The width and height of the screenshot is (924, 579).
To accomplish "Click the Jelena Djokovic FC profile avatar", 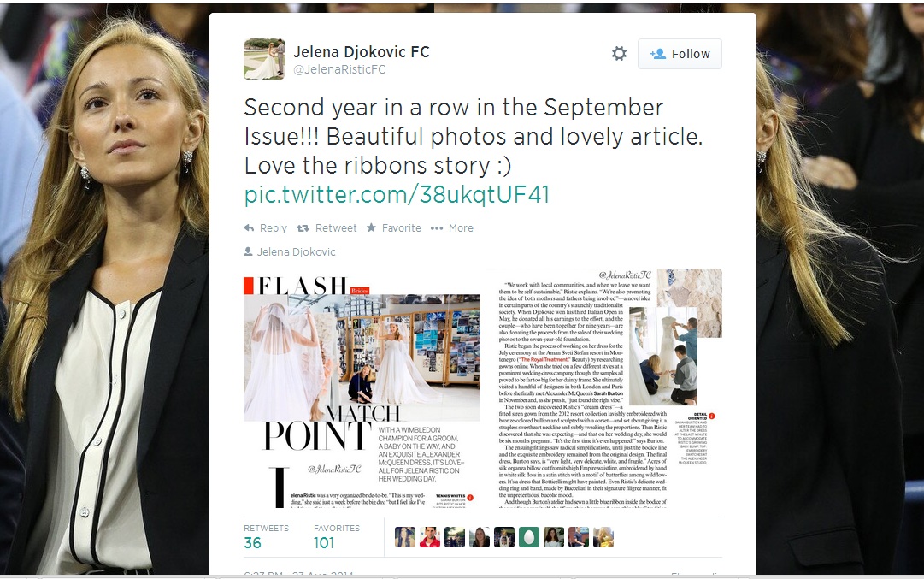I will (264, 59).
